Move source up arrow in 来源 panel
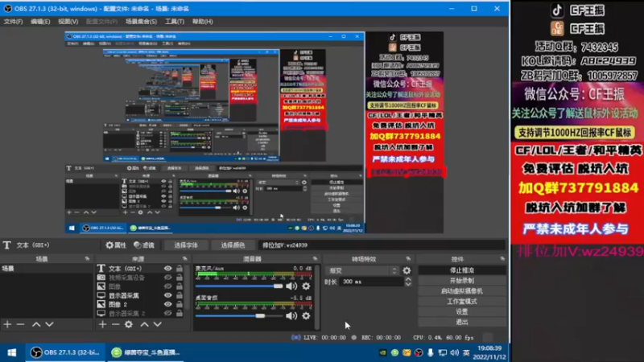 tap(145, 324)
